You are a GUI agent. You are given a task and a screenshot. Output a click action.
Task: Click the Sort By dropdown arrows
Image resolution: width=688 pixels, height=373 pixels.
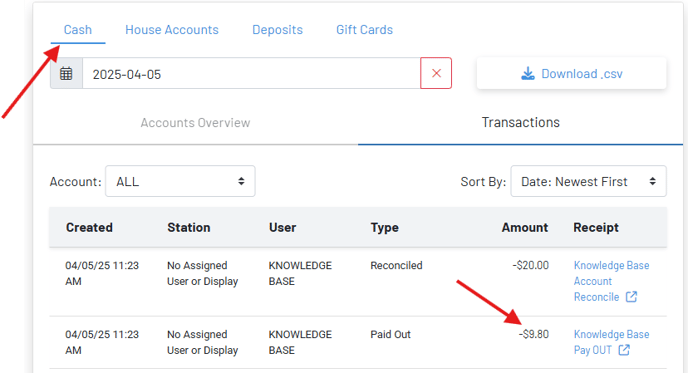652,181
